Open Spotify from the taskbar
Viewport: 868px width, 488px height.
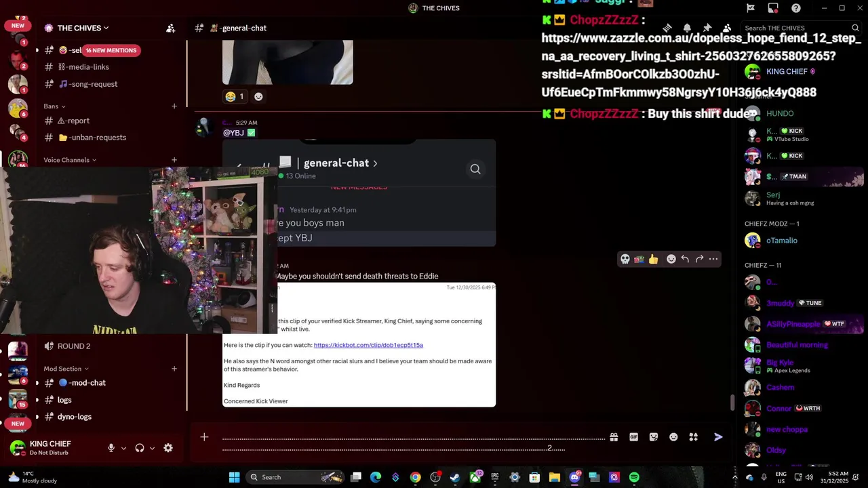[x=634, y=477]
